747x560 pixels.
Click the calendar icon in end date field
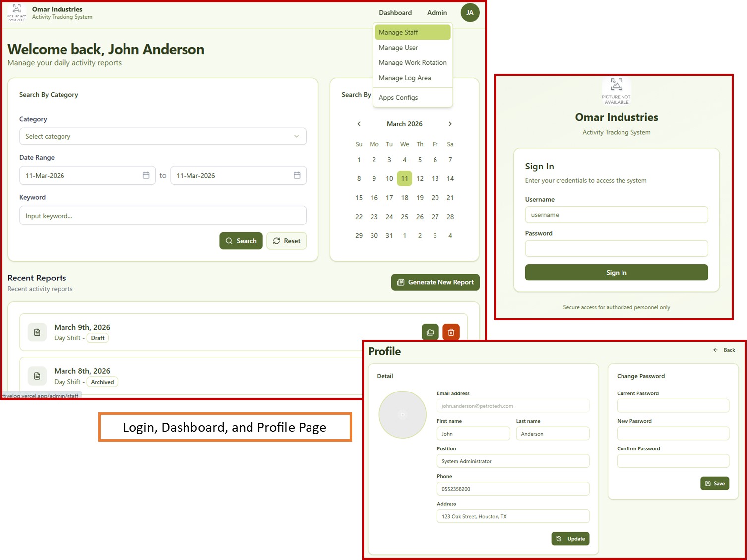coord(297,175)
